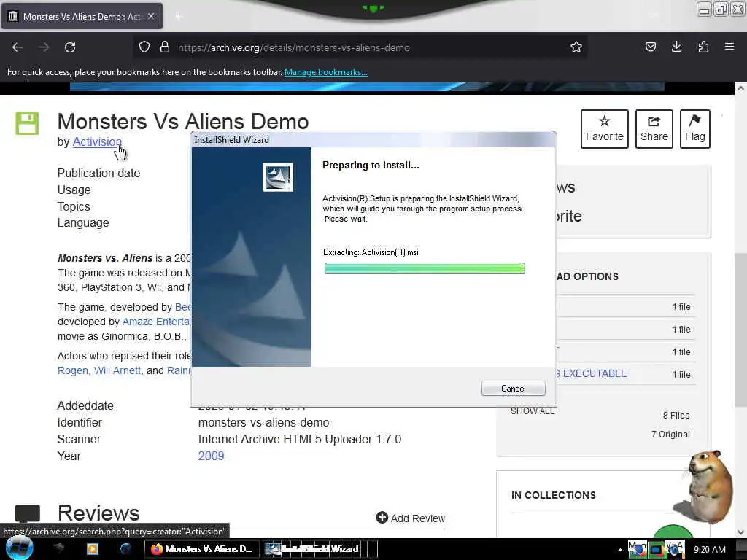Switch to Firefox Monsters Vs Aliens taskbar button
Viewport: 747px width, 560px height.
[x=203, y=549]
